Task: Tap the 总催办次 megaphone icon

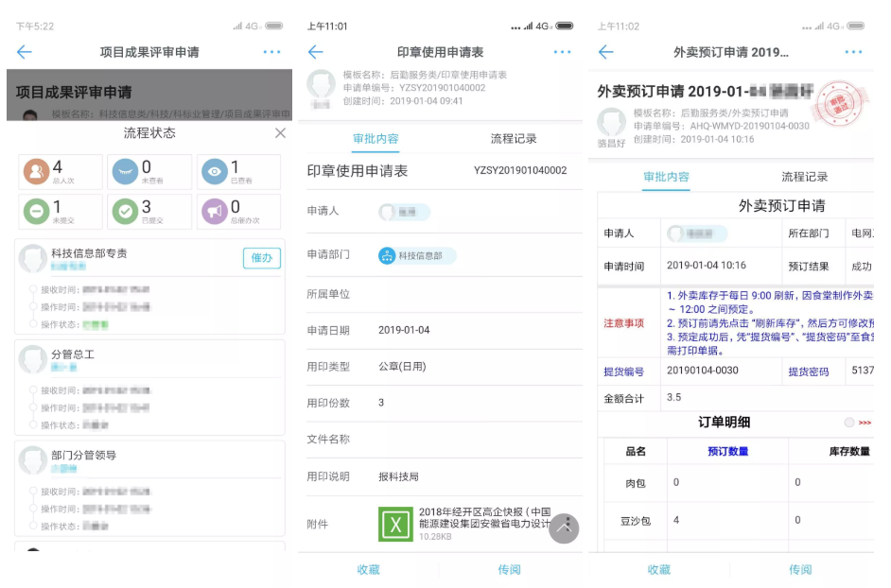Action: pyautogui.click(x=214, y=212)
